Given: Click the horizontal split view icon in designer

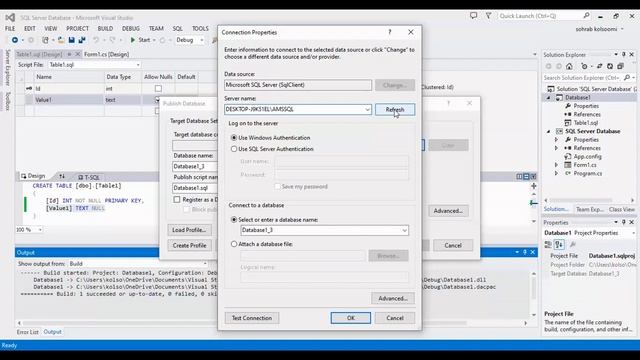Looking at the screenshot, I should [x=526, y=176].
